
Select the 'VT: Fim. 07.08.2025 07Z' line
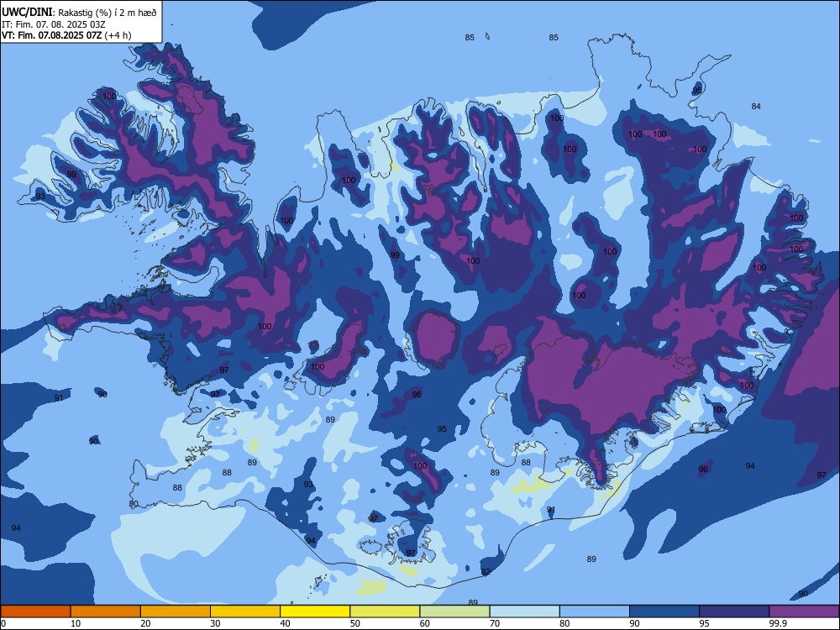pos(51,36)
